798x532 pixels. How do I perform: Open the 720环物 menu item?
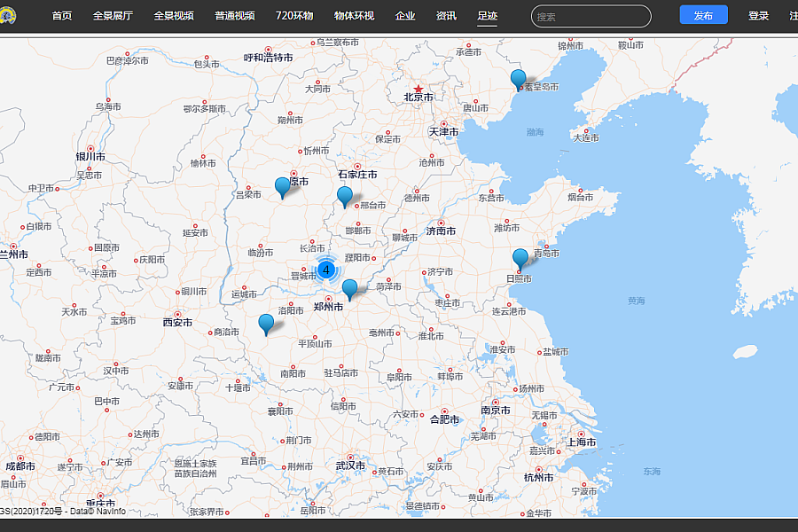coord(294,16)
